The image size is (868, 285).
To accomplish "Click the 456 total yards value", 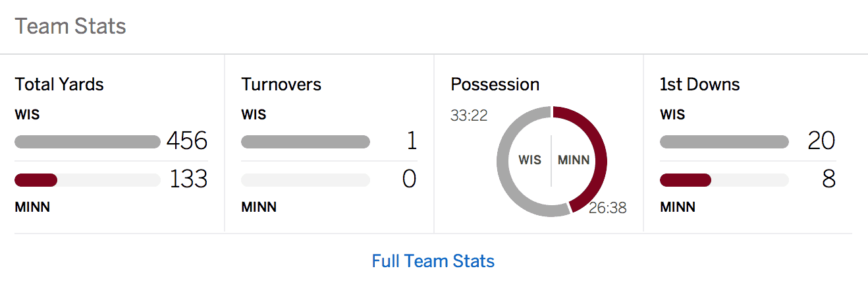I will pos(187,141).
